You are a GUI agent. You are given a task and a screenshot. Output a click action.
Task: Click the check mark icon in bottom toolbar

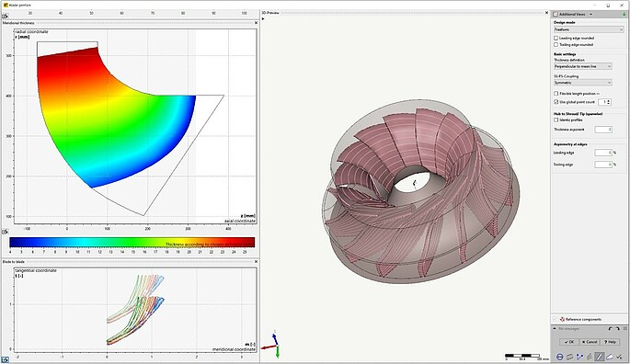(619, 357)
